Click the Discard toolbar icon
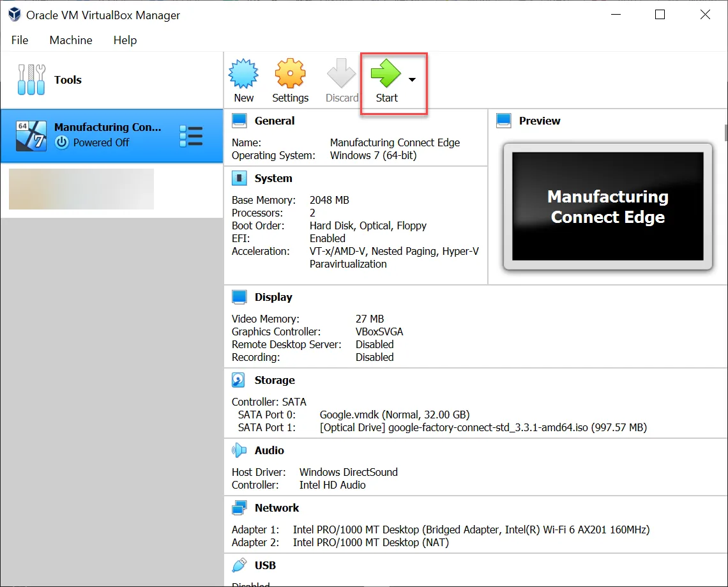The width and height of the screenshot is (728, 587). [x=341, y=73]
